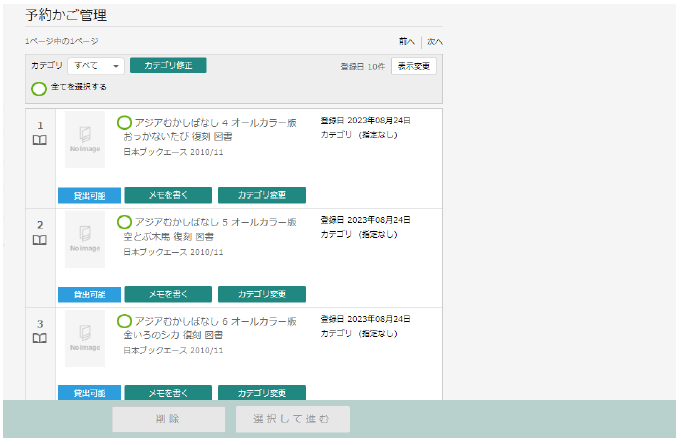Image resolution: width=681 pixels, height=446 pixels.
Task: Click No Image thumbnail of item 2
Action: coord(85,239)
